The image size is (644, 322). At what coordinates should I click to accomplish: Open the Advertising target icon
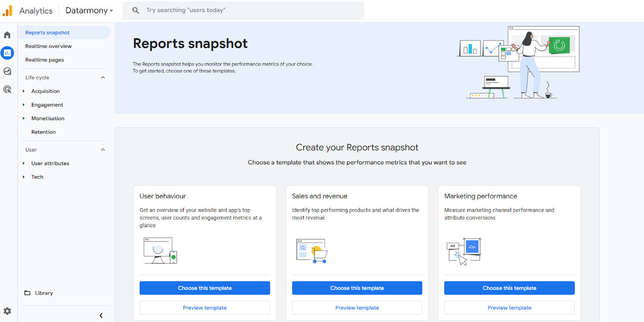pos(7,89)
